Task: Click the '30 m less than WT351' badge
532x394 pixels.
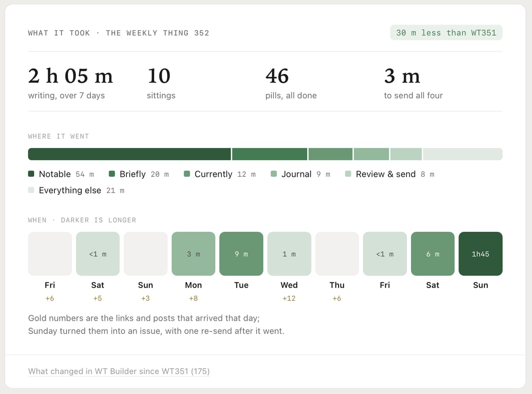Action: [x=446, y=33]
